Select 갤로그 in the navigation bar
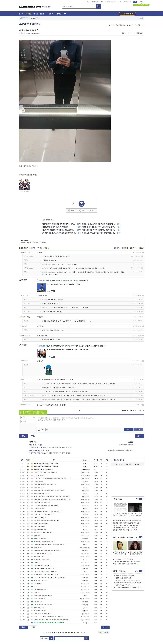This screenshot has height=644, width=163. (51, 14)
